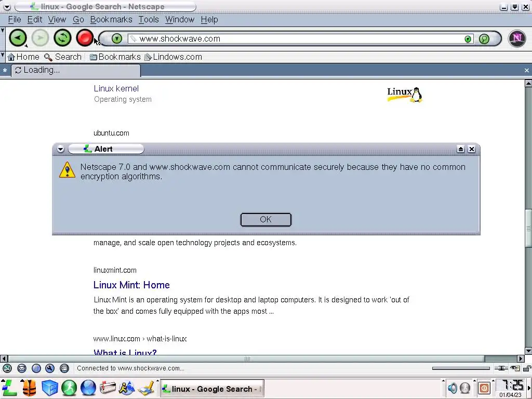Open Navigator from the status bar component icon
Screen dimensions: 532x399
click(7, 368)
